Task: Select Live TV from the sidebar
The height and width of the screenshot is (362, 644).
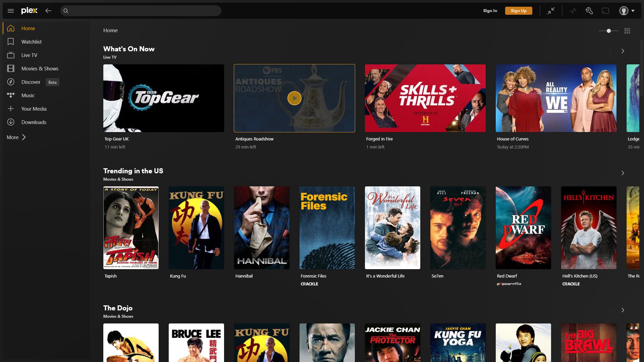Action: click(29, 55)
